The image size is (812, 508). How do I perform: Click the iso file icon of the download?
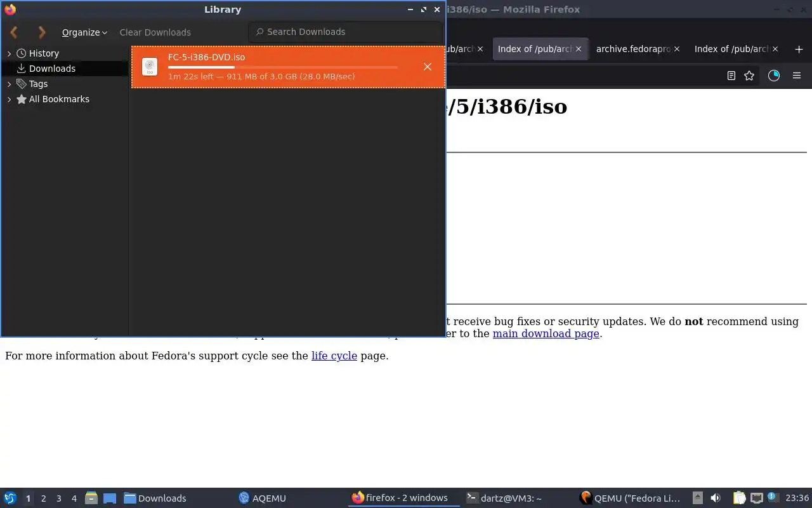[x=150, y=67]
